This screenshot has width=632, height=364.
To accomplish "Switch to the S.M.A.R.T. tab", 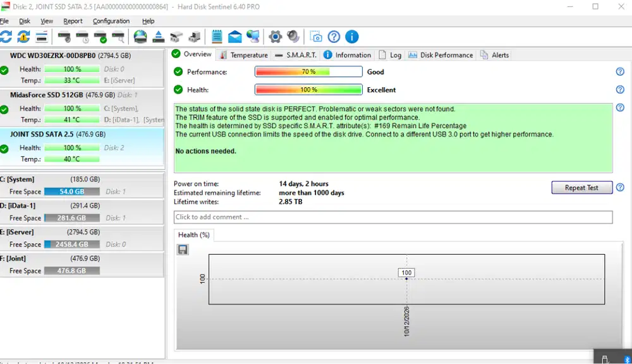I will 296,55.
